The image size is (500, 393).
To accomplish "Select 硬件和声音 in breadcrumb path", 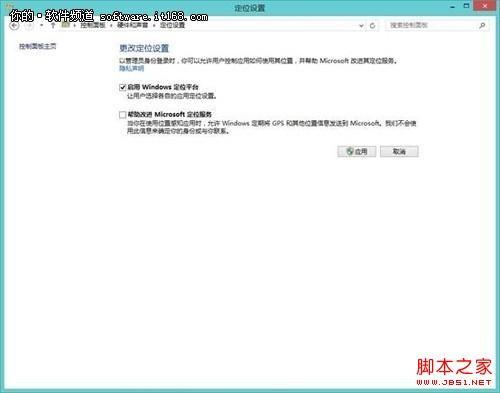I will [x=133, y=25].
